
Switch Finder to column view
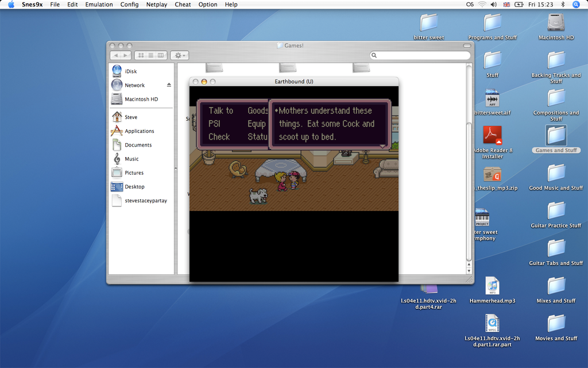pos(161,55)
